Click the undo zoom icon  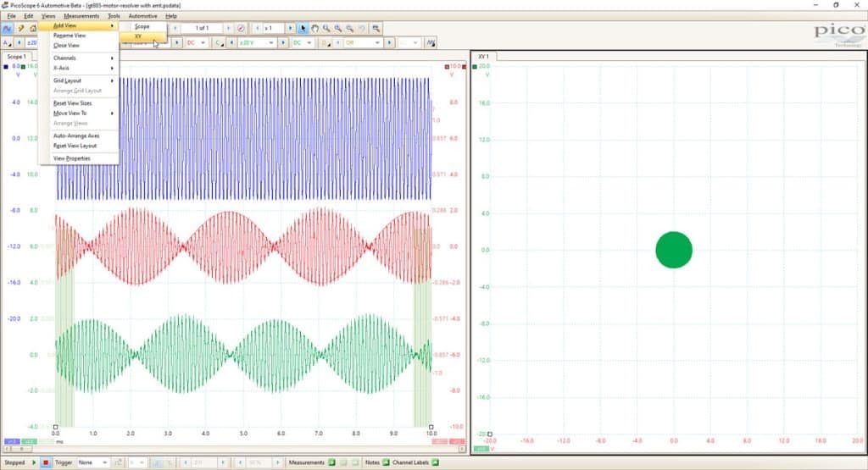[x=362, y=28]
